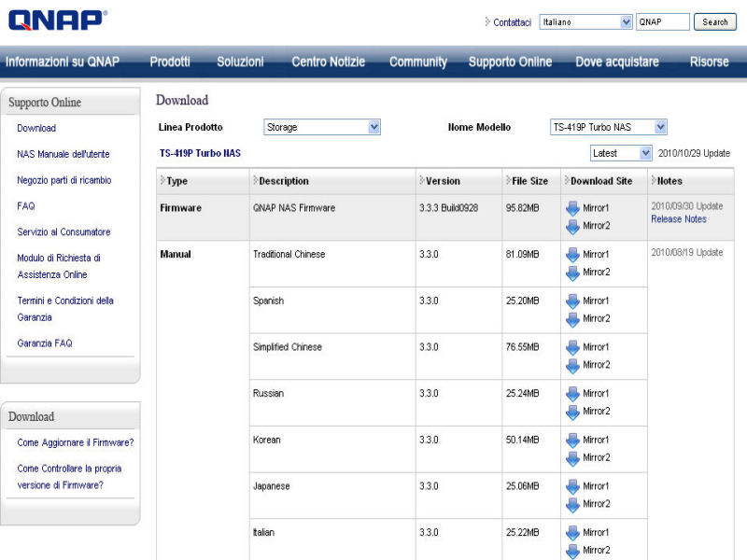This screenshot has height=560, width=747.
Task: Download Simplified Chinese manual via Mirror1 icon
Action: click(x=572, y=347)
